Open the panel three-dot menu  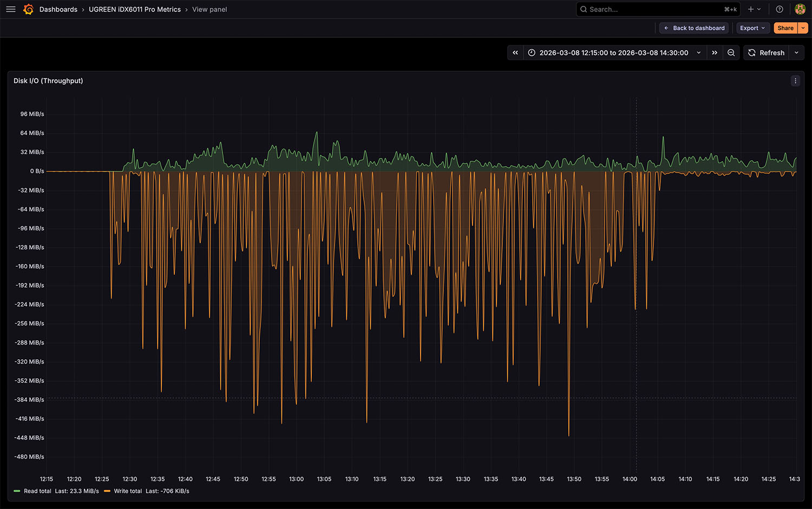click(x=795, y=81)
